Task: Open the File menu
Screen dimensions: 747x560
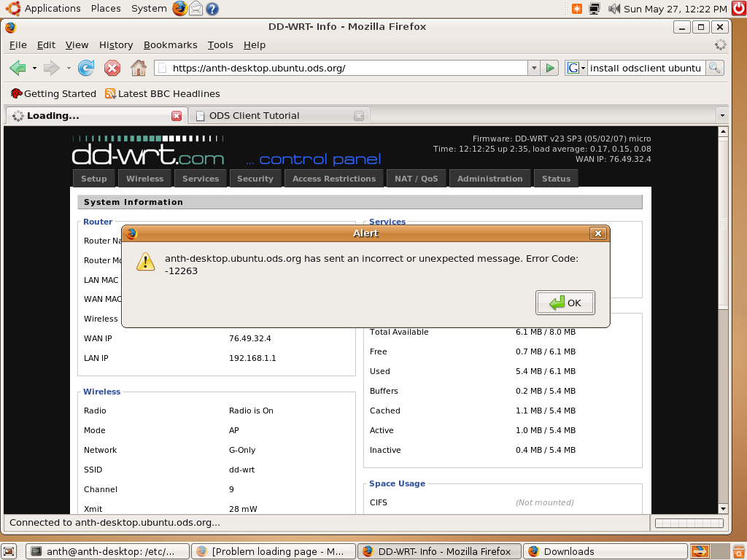Action: pyautogui.click(x=18, y=44)
